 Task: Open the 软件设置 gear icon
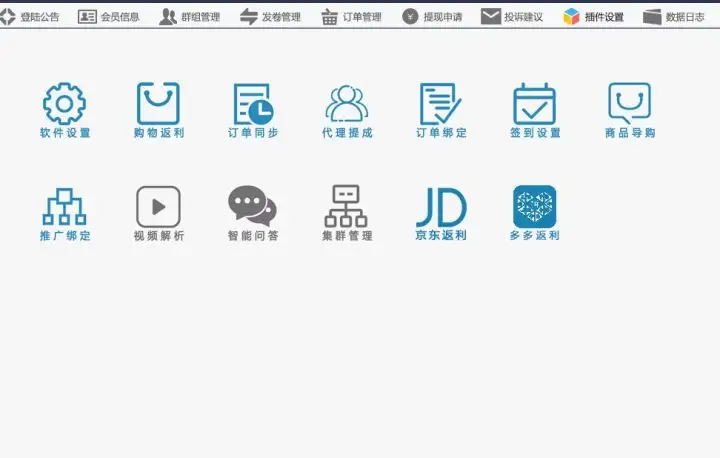click(64, 104)
